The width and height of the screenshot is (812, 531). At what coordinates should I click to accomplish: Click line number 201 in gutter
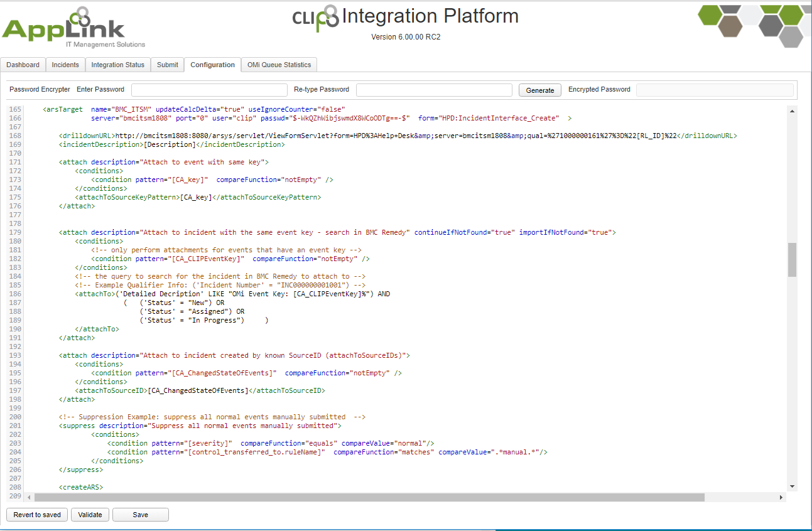click(x=15, y=426)
